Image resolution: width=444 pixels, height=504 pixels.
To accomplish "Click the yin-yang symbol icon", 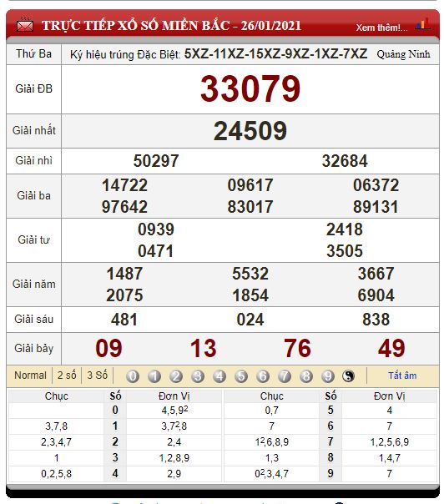I will [x=349, y=375].
